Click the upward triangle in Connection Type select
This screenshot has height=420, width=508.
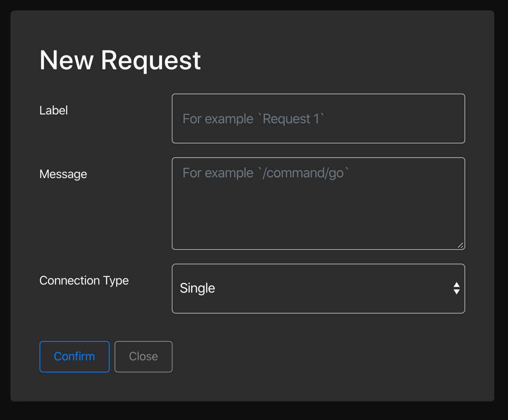456,285
